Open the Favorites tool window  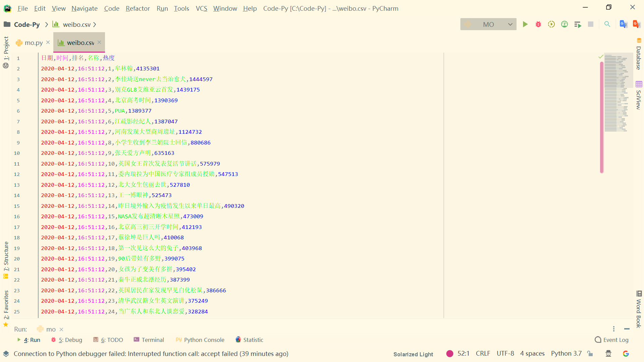pyautogui.click(x=6, y=308)
